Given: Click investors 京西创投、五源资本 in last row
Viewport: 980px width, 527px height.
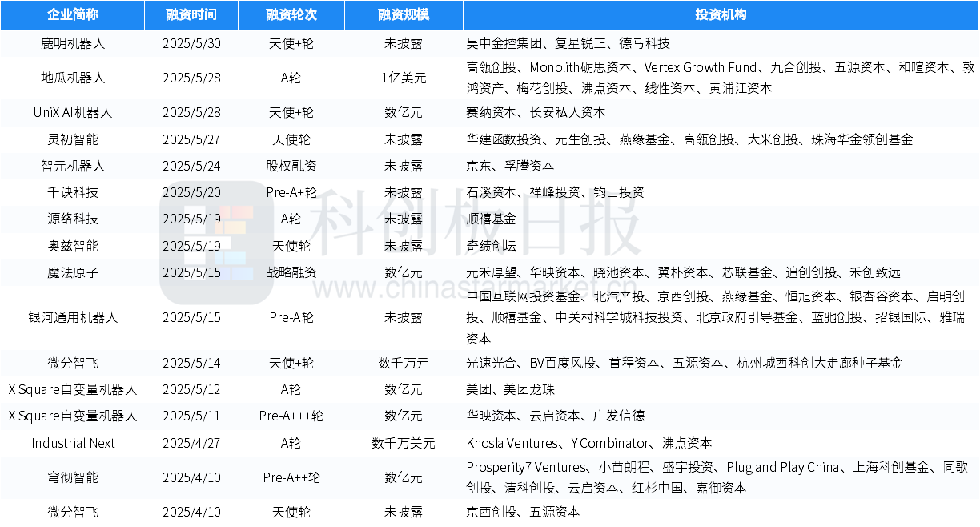Looking at the screenshot, I should tap(523, 511).
